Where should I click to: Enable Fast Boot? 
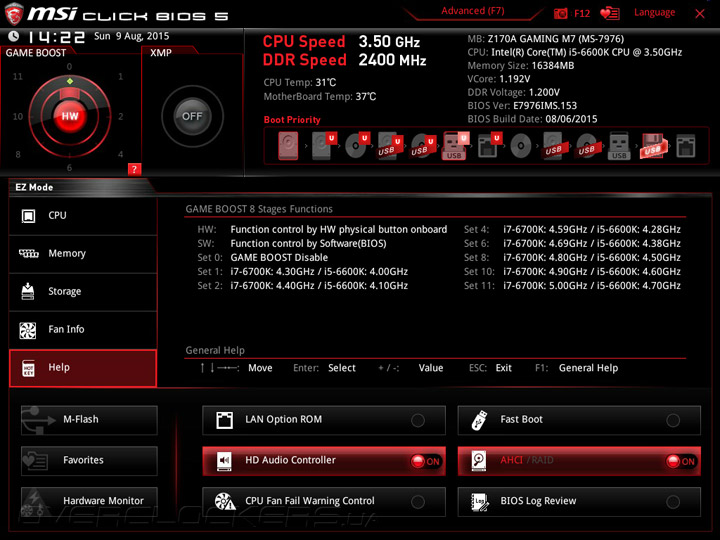579,420
